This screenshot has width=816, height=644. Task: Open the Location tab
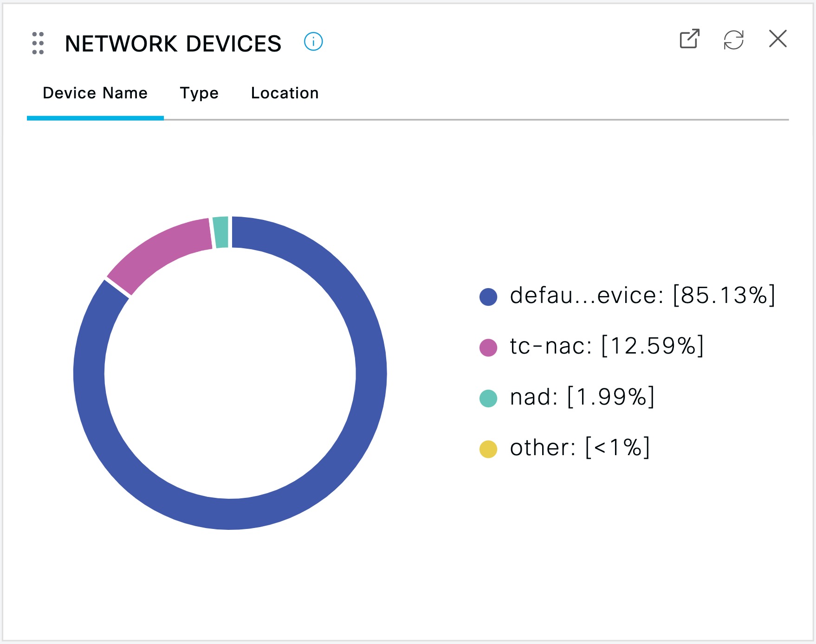point(285,93)
